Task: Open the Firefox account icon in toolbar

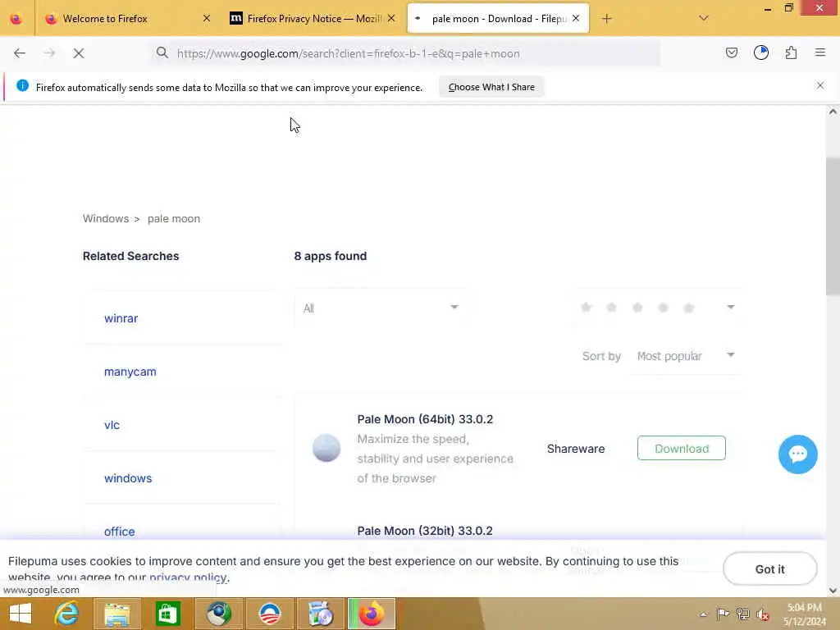Action: (x=761, y=52)
